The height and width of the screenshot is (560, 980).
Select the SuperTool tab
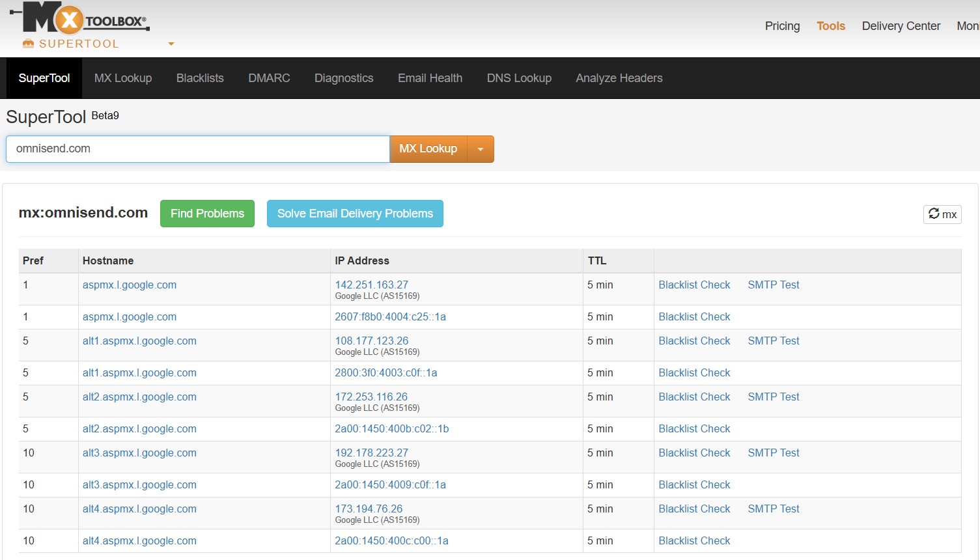point(44,78)
